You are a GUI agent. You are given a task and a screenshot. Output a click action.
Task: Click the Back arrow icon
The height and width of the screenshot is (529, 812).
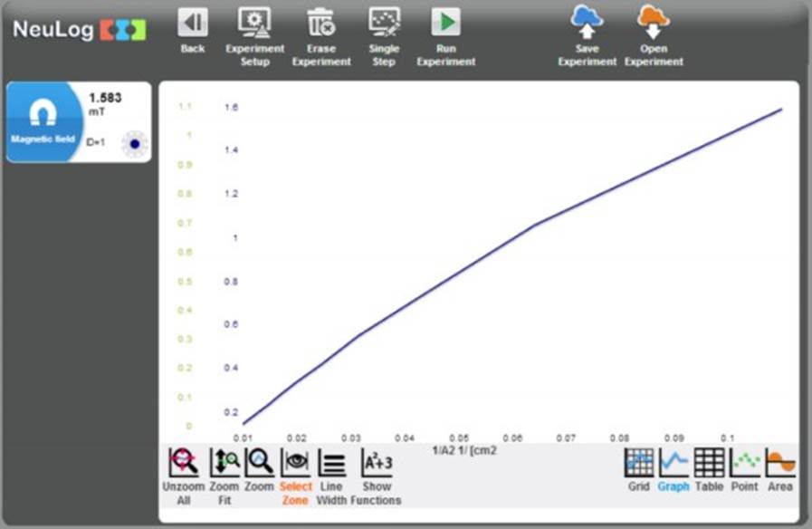192,23
